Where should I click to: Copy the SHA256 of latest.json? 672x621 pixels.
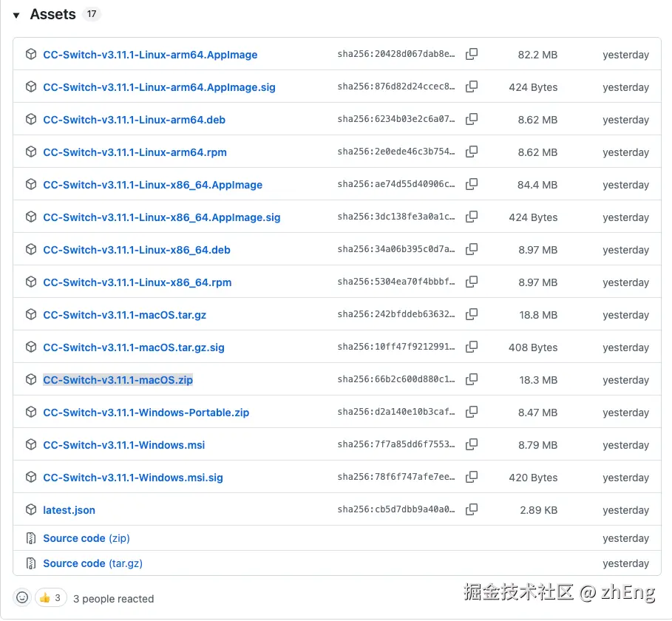click(x=472, y=509)
